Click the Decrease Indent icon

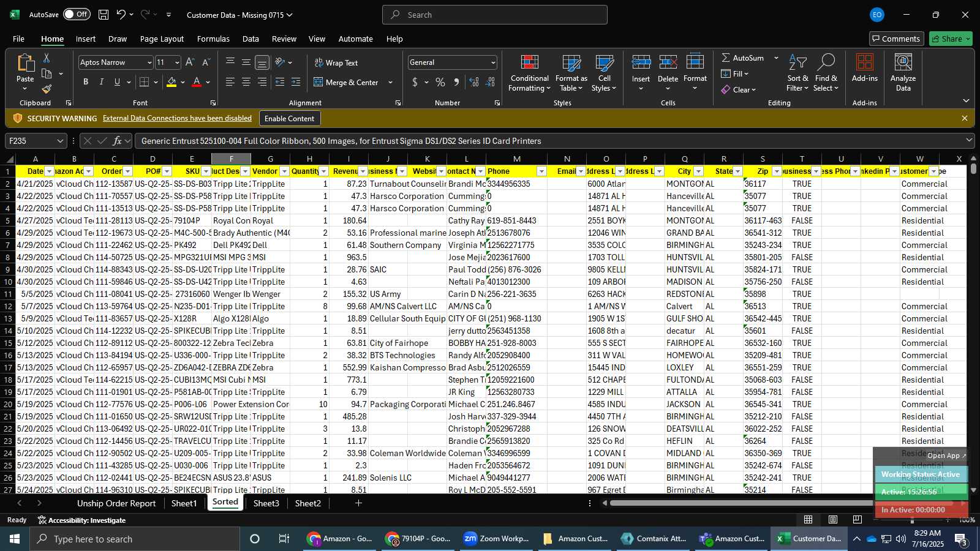[x=280, y=82]
